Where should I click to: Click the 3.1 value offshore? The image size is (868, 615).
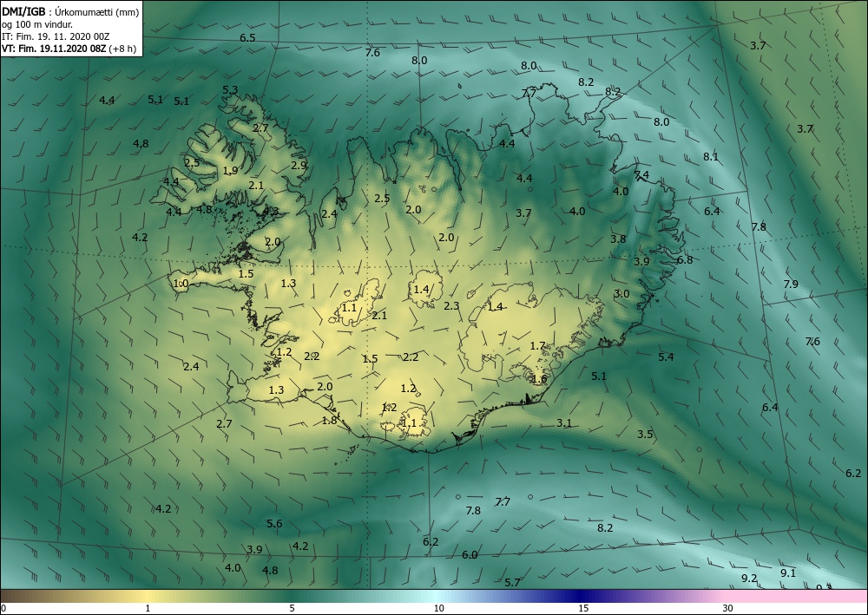pyautogui.click(x=564, y=423)
